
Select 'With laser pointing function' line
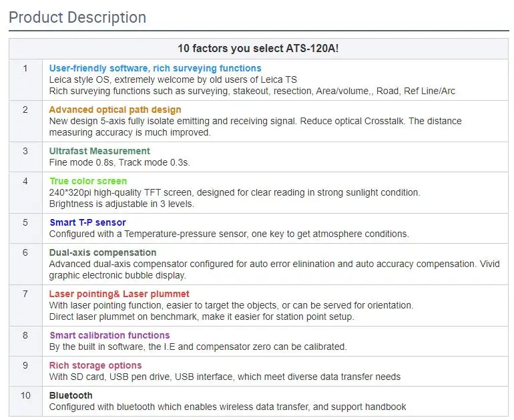(231, 305)
